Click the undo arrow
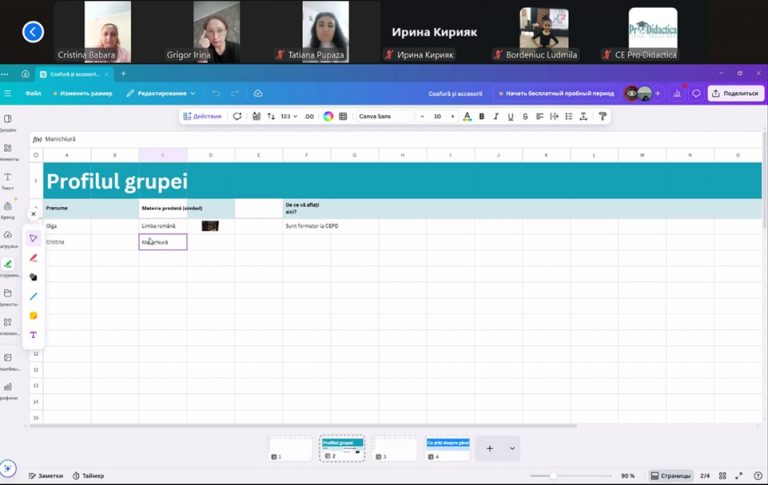This screenshot has width=768, height=485. pyautogui.click(x=215, y=93)
